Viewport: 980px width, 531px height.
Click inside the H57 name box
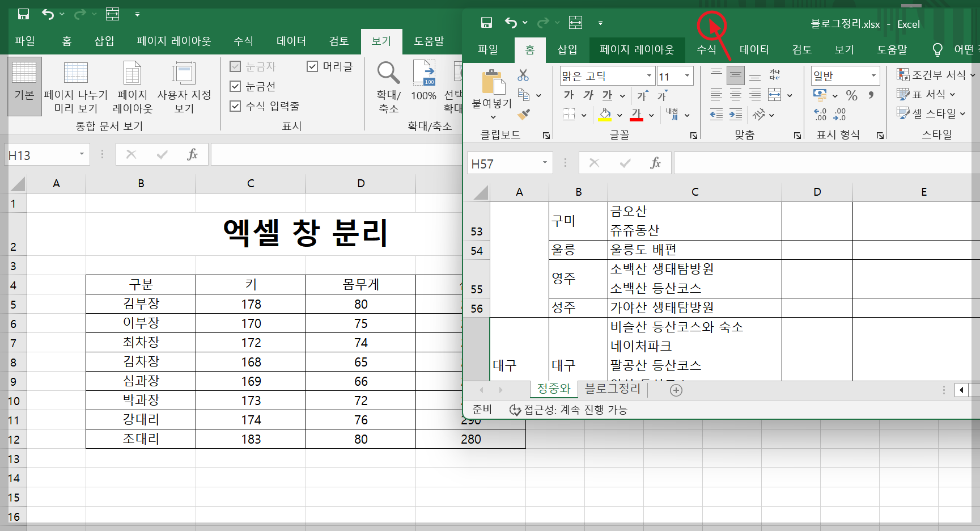[x=503, y=163]
